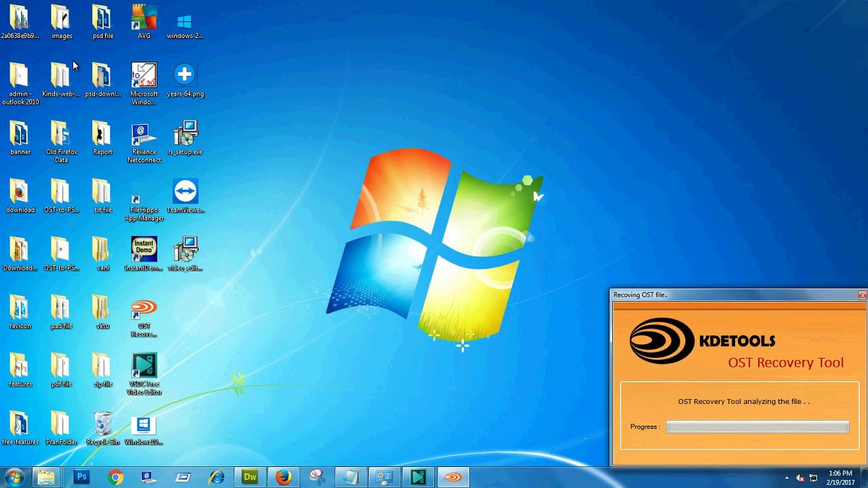Select the Kinds-web folder on desktop
This screenshot has width=868, height=488.
[61, 80]
